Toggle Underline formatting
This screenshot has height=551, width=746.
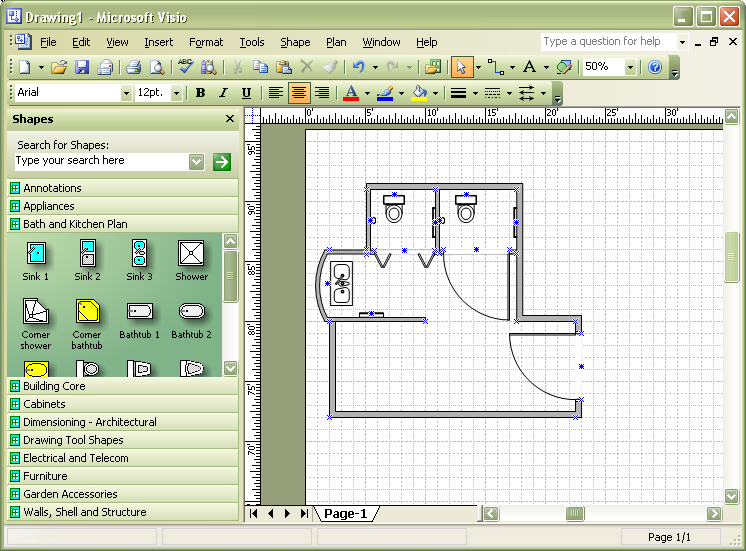tap(246, 93)
